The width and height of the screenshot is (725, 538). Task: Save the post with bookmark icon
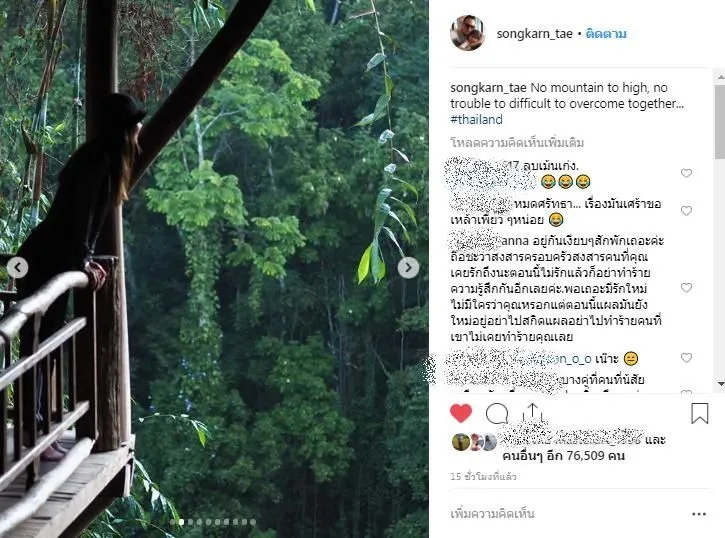click(x=699, y=413)
